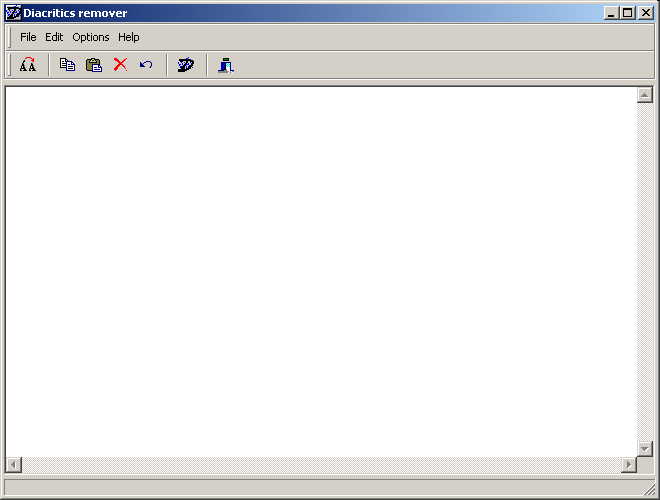Screen dimensions: 660x500
Task: Click the vertical scrollbar down arrow
Action: point(645,448)
